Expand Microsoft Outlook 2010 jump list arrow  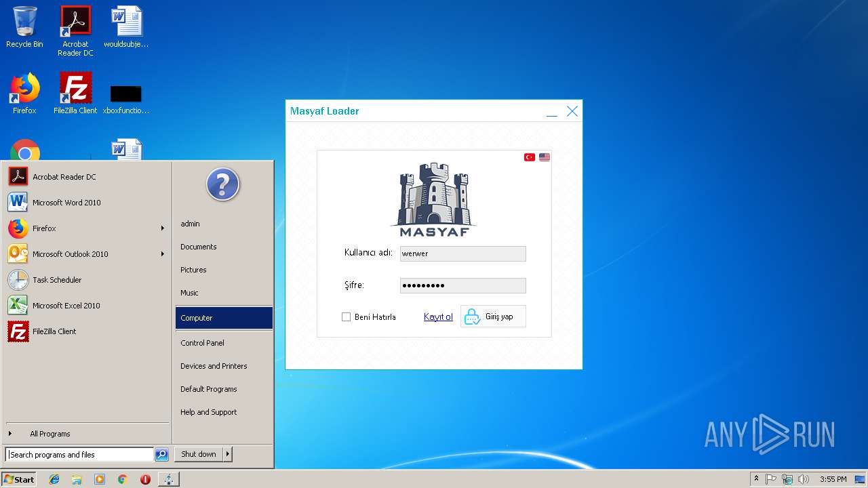coord(163,254)
